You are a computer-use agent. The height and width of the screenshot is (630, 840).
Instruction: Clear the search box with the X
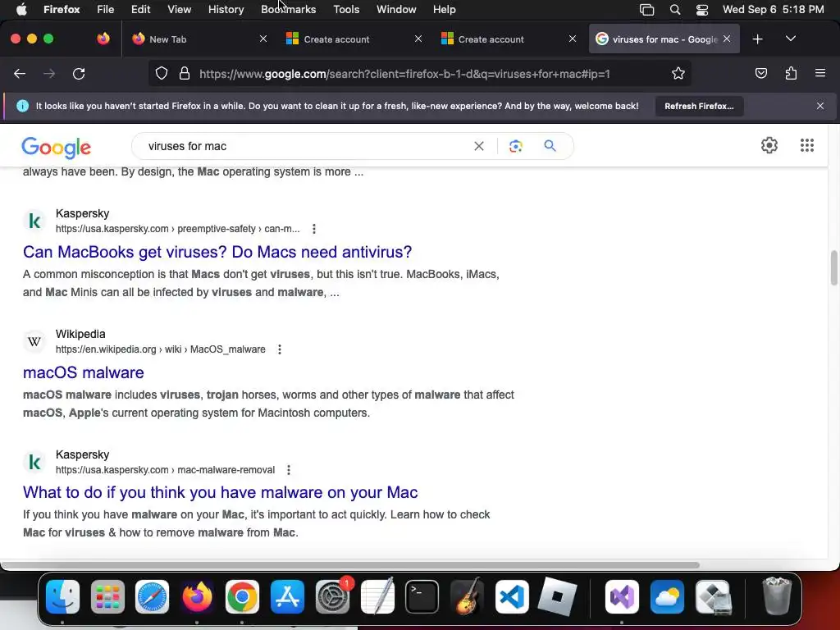point(479,146)
